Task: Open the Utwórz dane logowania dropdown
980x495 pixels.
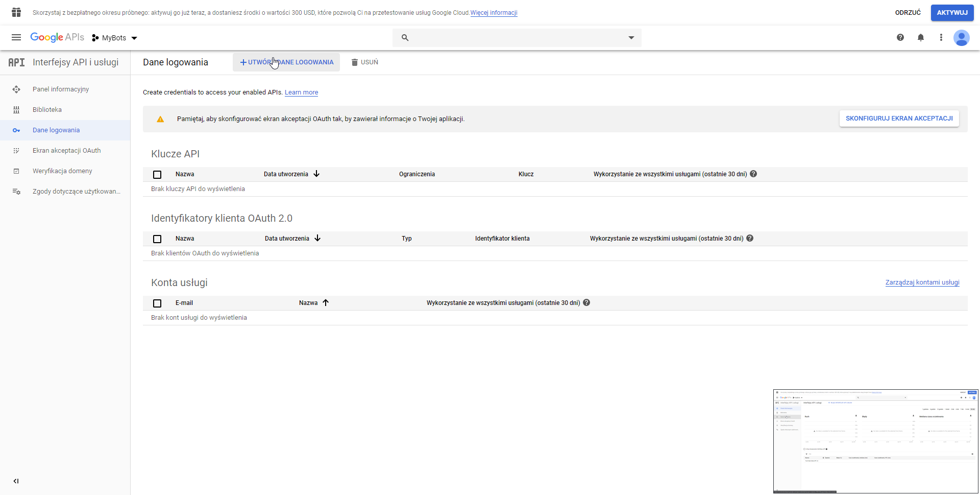Action: click(x=286, y=62)
